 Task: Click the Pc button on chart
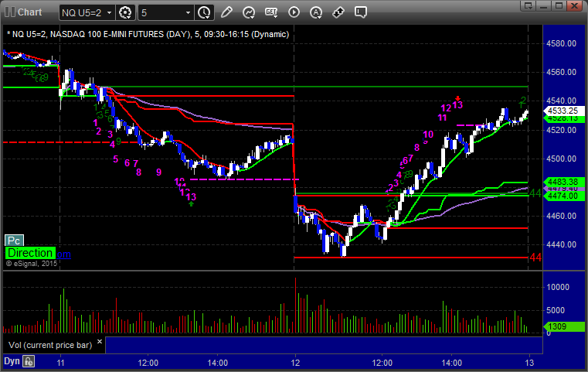(14, 241)
